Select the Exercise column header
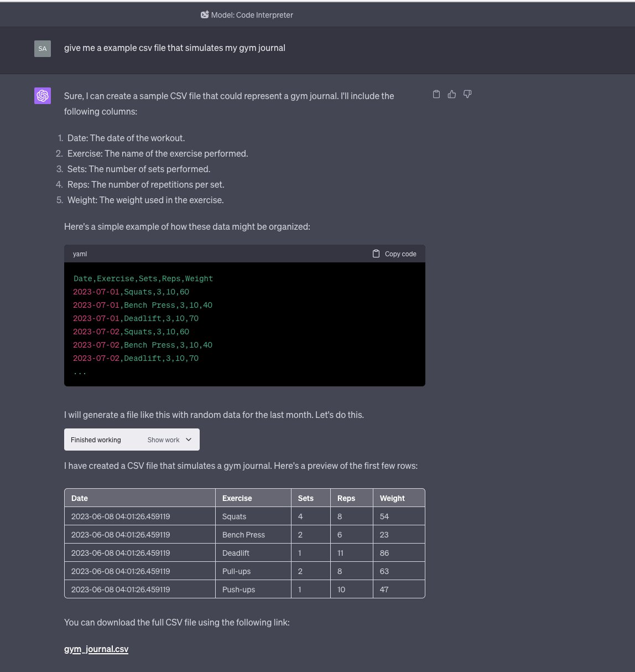This screenshot has height=672, width=635. point(237,498)
